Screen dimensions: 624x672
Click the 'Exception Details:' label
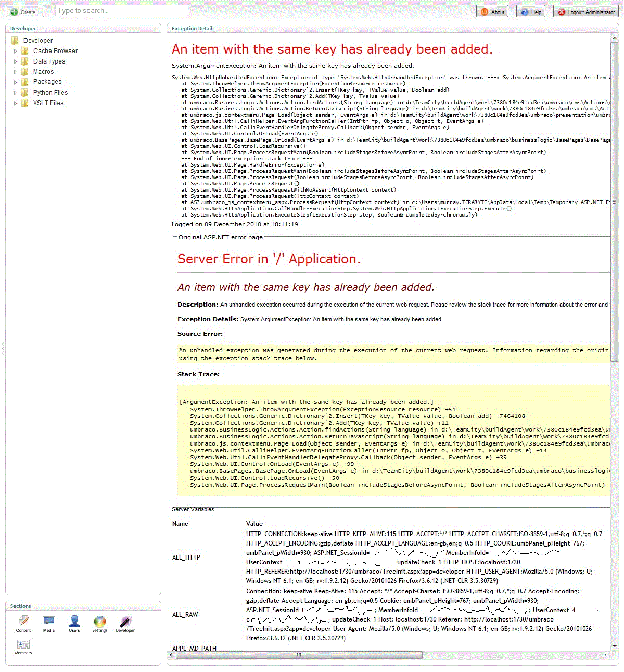[x=208, y=319]
